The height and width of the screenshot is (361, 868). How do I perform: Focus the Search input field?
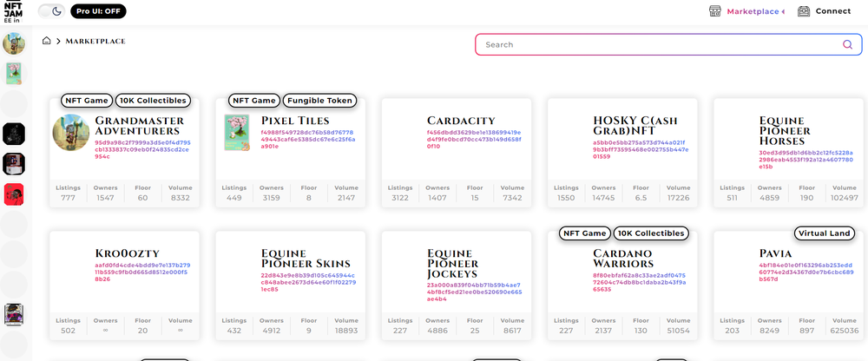pos(668,45)
